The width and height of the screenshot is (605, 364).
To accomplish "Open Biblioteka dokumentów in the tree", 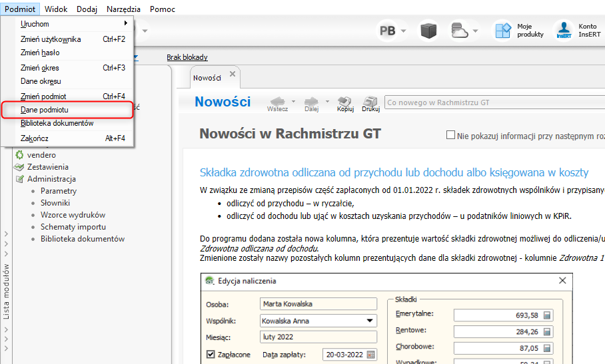I will point(83,239).
